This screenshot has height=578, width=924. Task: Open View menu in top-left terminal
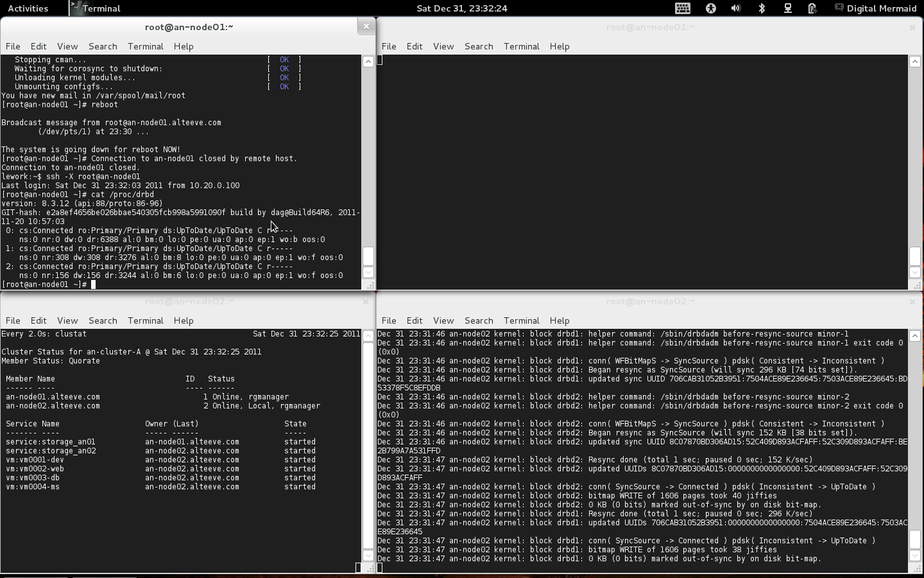pos(67,46)
